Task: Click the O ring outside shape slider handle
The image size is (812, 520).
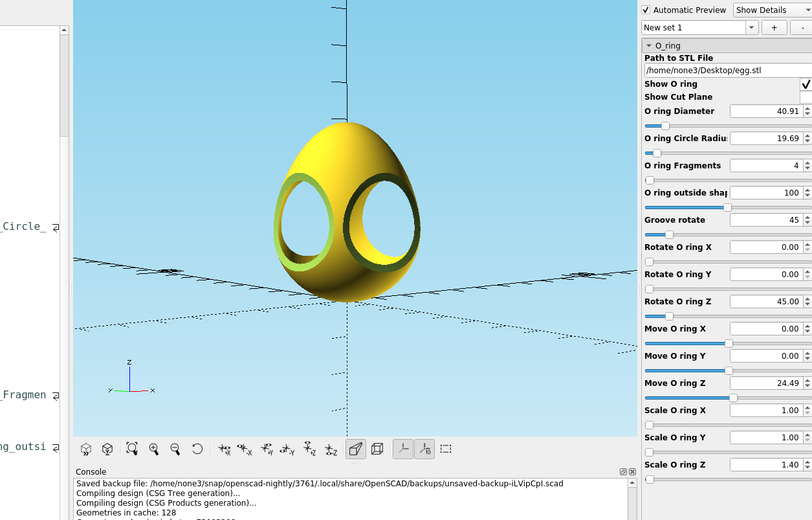Action: coord(727,208)
